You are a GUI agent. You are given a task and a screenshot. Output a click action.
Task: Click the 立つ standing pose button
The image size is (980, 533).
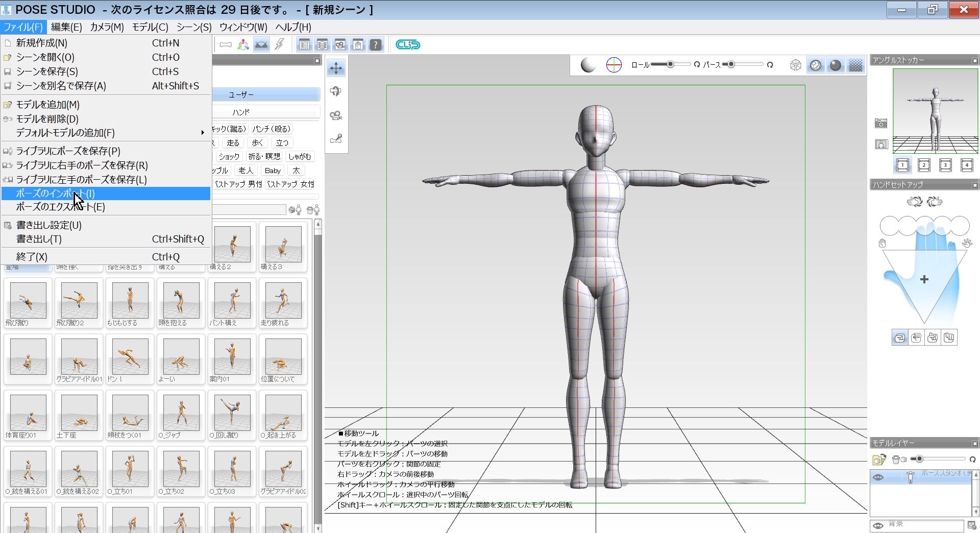(282, 143)
